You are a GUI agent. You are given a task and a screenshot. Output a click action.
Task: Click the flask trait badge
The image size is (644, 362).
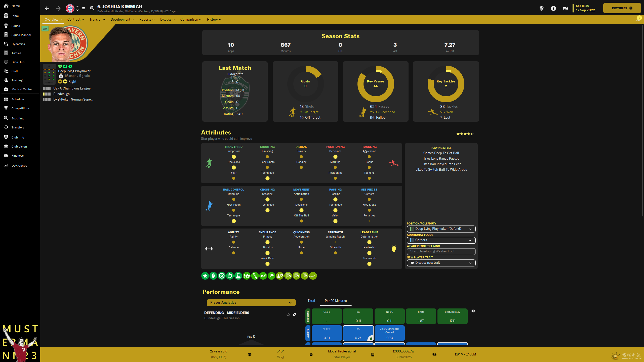tap(238, 276)
